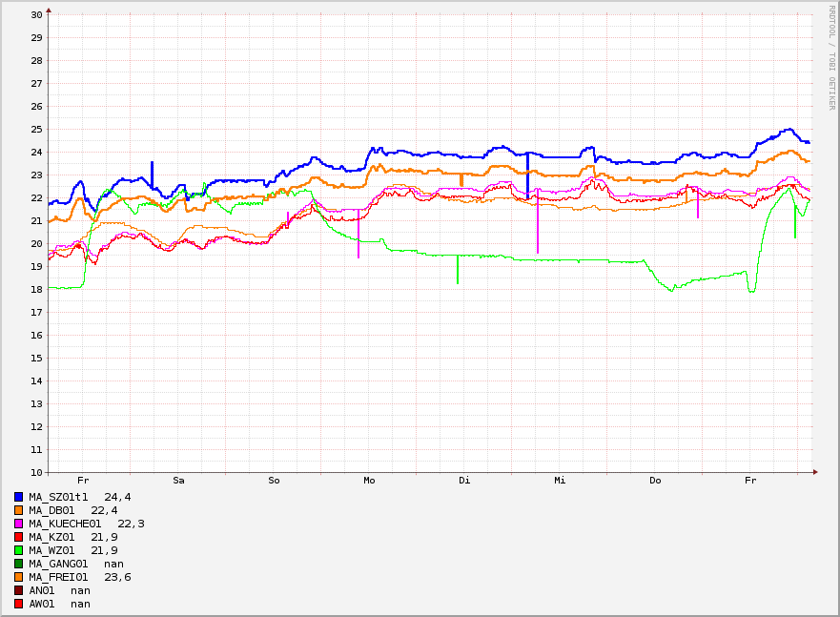Select the Mi label on the time axis
This screenshot has width=840, height=617.
pyautogui.click(x=560, y=481)
